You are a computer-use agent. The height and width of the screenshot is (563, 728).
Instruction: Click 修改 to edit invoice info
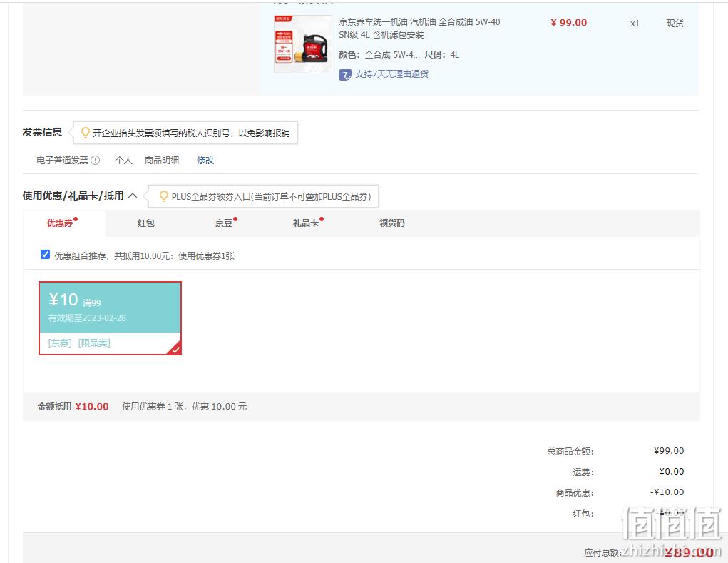(x=205, y=161)
